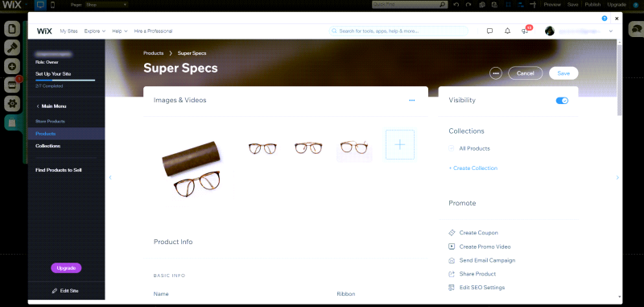Expand the Explore menu

tap(95, 31)
